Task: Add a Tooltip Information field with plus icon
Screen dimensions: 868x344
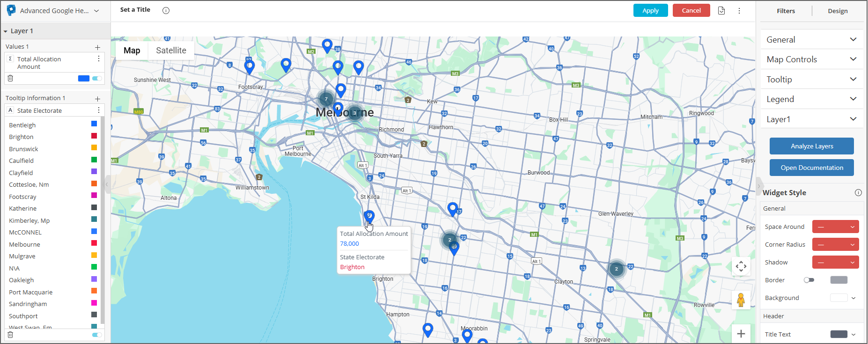Action: tap(97, 98)
